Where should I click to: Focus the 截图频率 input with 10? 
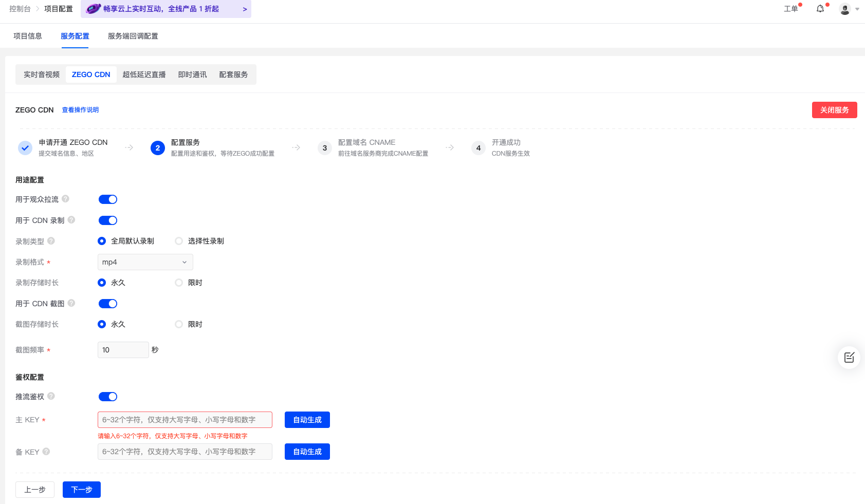[123, 350]
